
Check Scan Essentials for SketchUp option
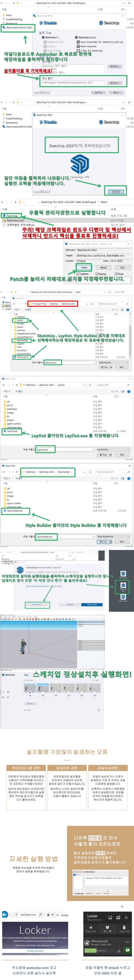[78, 42]
